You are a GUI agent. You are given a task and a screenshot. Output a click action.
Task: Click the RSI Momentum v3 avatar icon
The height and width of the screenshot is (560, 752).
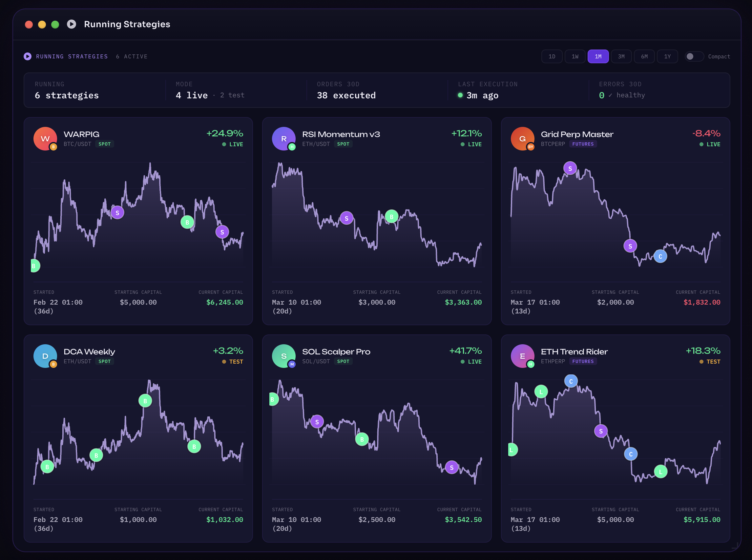click(x=283, y=139)
